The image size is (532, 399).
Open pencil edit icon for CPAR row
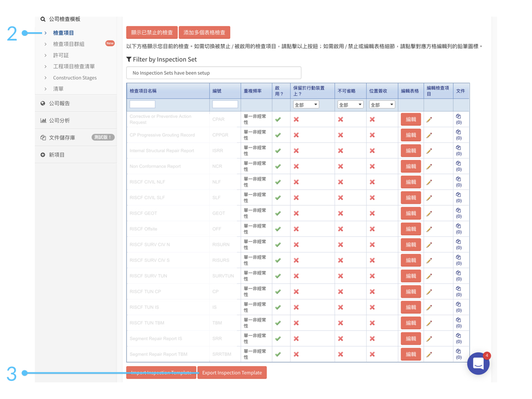pyautogui.click(x=429, y=119)
